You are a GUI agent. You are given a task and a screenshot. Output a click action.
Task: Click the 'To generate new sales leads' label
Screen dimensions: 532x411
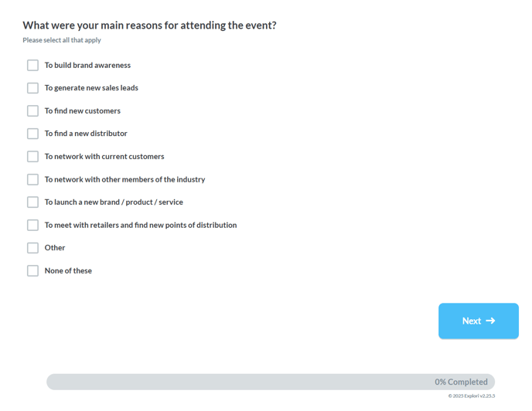pyautogui.click(x=91, y=88)
